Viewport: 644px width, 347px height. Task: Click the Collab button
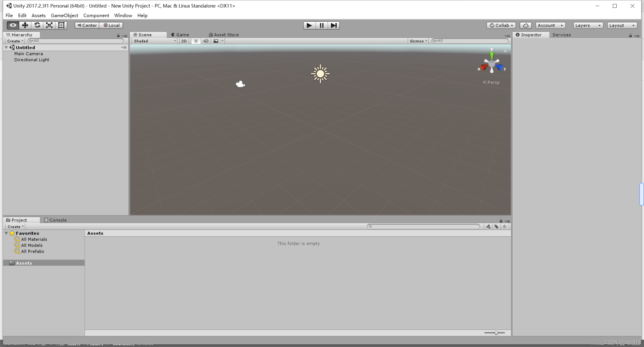[x=501, y=25]
